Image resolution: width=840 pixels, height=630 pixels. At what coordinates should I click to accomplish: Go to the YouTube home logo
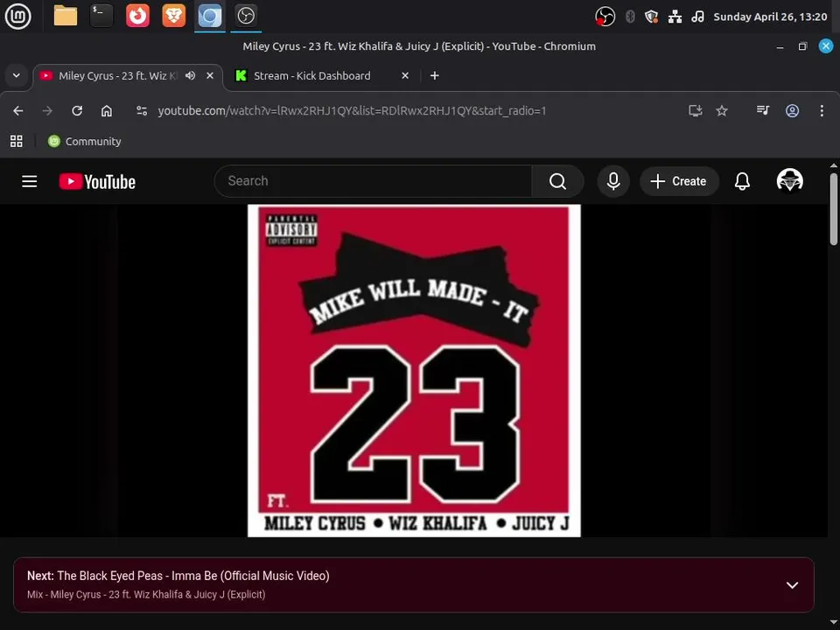click(97, 182)
